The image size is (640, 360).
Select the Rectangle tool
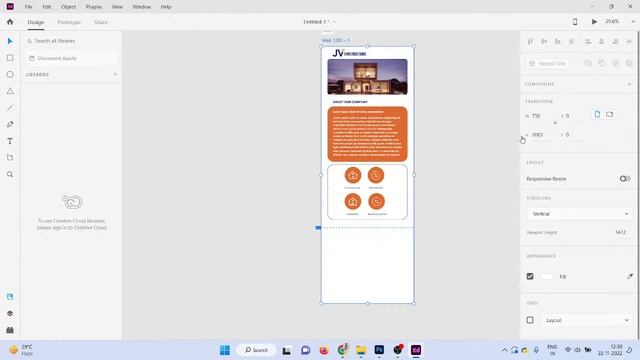pos(10,58)
